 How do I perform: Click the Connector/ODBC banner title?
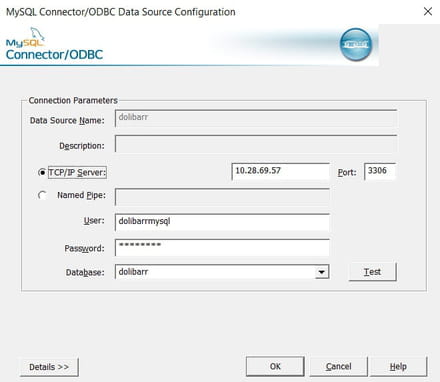click(54, 55)
